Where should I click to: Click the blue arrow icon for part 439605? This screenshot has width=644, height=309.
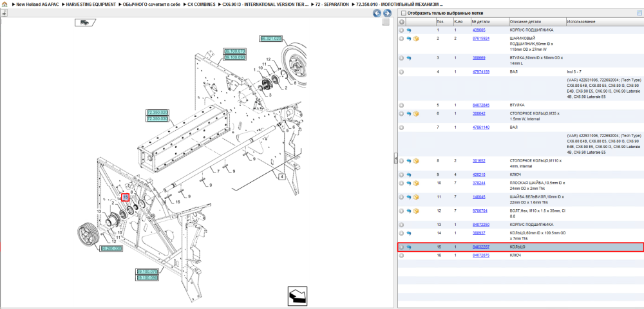pyautogui.click(x=409, y=30)
